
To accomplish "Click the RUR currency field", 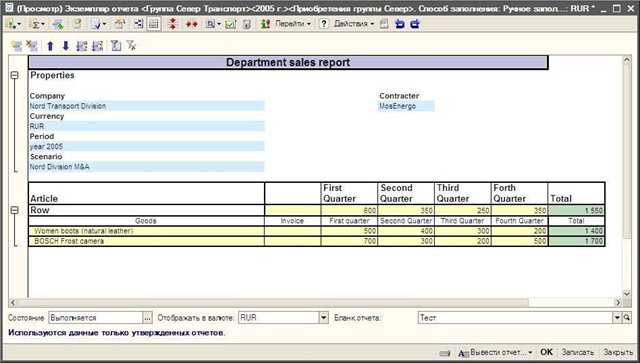I will coord(147,126).
